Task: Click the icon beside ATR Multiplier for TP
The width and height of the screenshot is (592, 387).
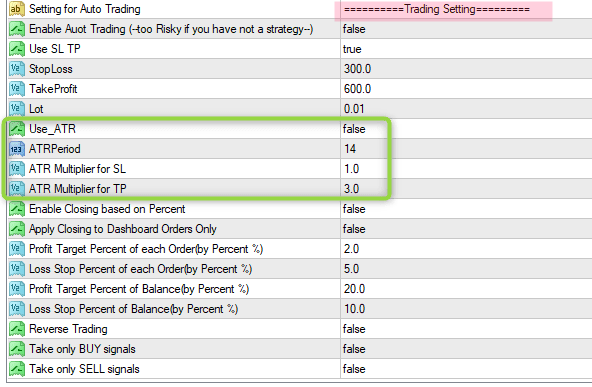Action: [x=17, y=189]
